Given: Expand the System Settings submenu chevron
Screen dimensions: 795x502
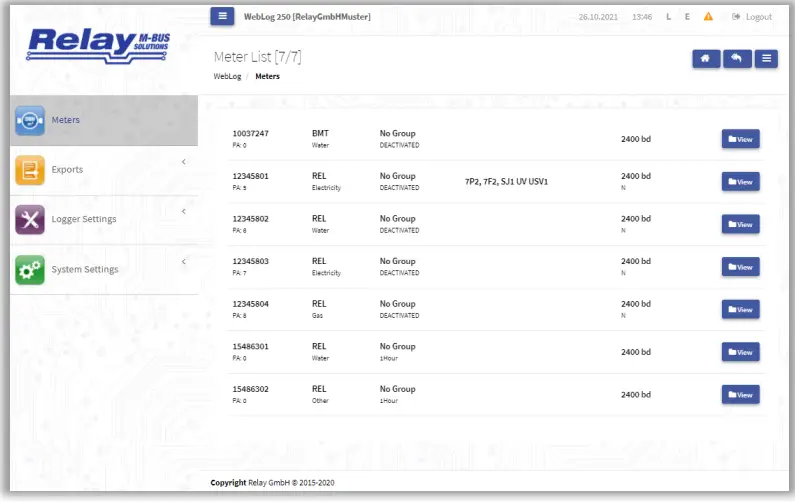Looking at the screenshot, I should tap(184, 262).
